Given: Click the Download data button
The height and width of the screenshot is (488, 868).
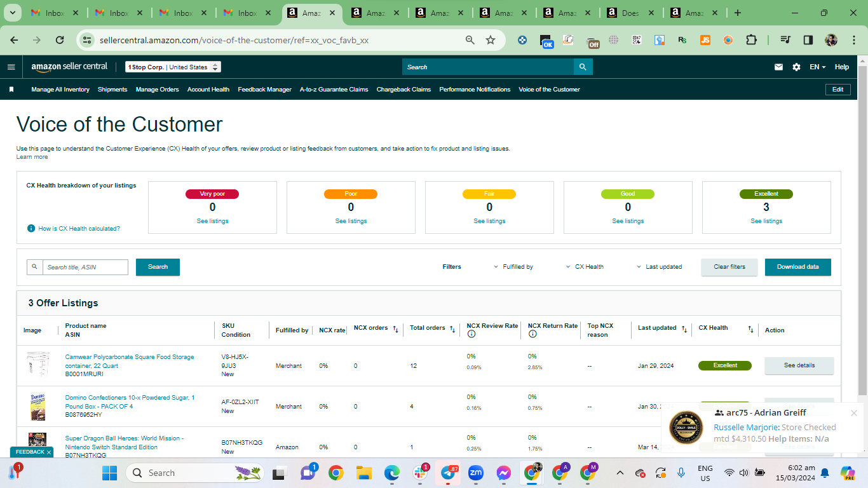Looking at the screenshot, I should [x=797, y=267].
